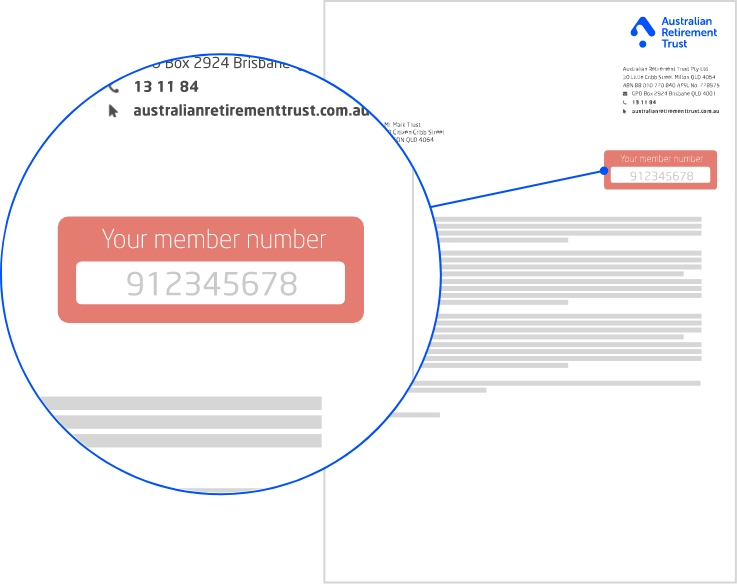Viewport: 737px width, 584px height.
Task: Click the Australian Retirement Trust logo symbol
Action: coord(642,32)
